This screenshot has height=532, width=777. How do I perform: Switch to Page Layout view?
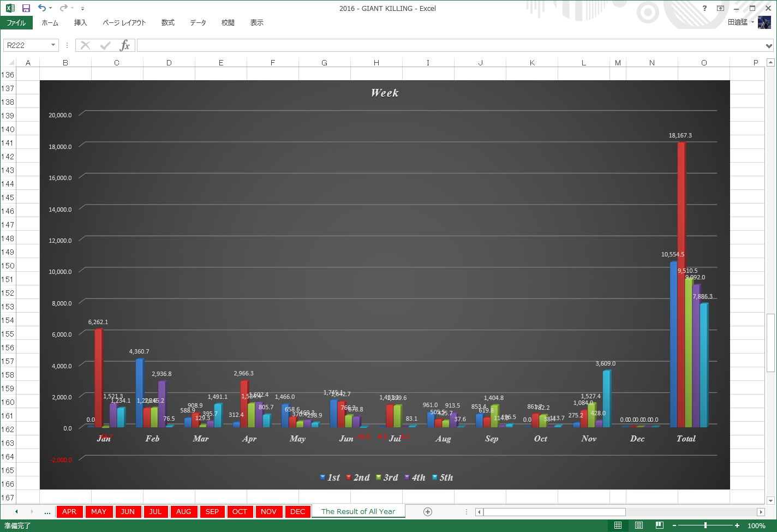point(638,525)
